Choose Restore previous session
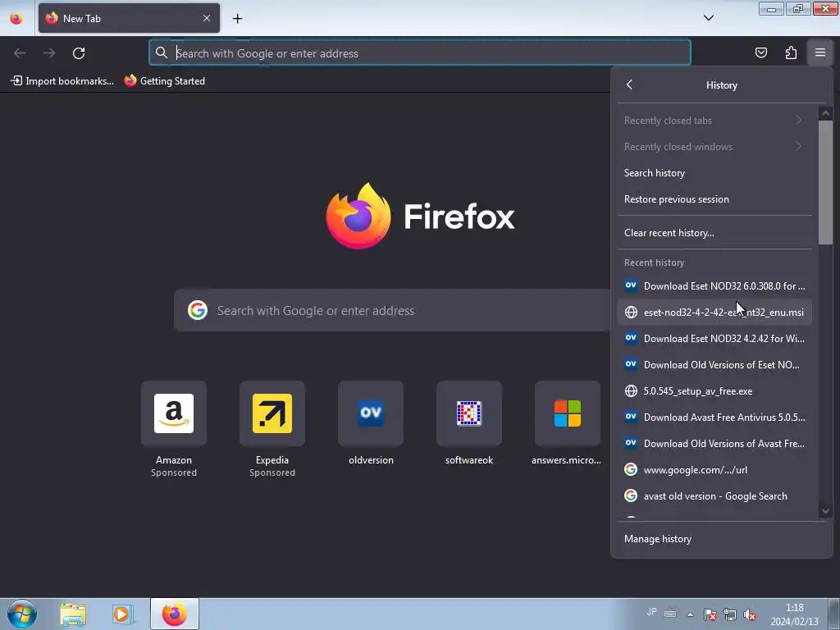840x630 pixels. (714, 199)
